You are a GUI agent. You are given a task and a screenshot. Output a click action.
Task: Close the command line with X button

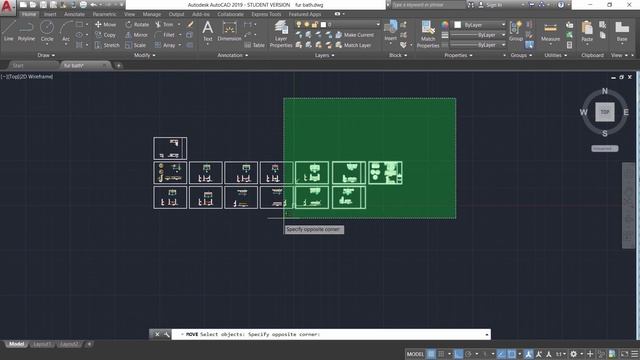tap(157, 334)
